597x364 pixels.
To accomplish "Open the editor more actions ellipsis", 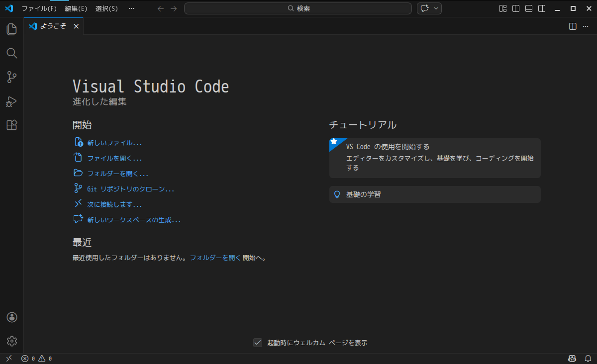I will (x=586, y=26).
